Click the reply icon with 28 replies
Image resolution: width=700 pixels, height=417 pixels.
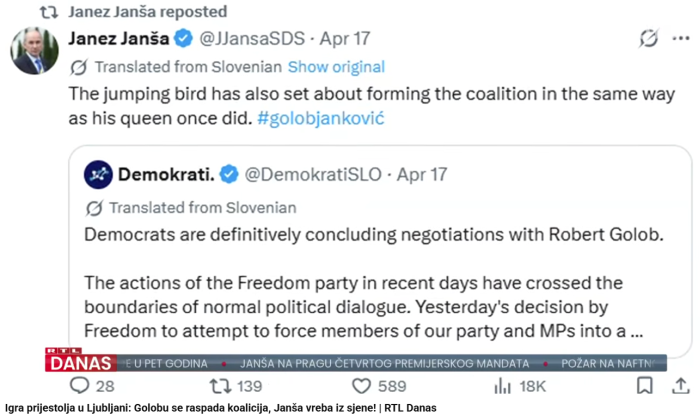(x=79, y=386)
